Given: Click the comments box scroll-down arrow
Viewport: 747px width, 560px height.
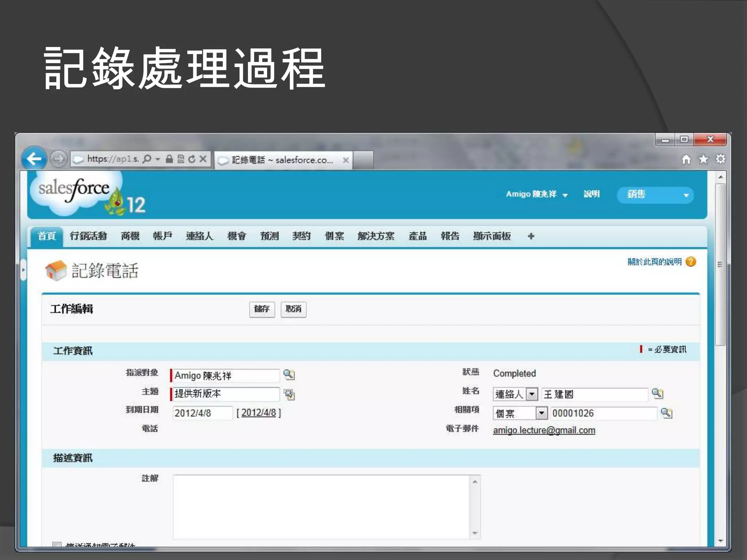Looking at the screenshot, I should [x=475, y=533].
